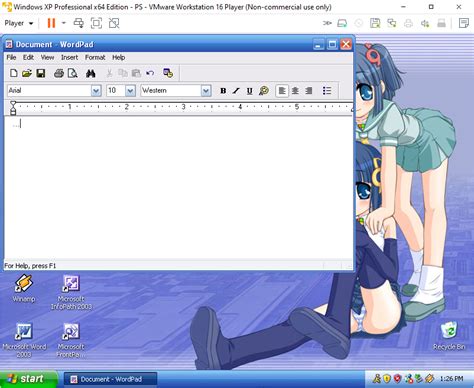Select the Microsoft FrontPage desktop icon
The height and width of the screenshot is (388, 474).
71,340
